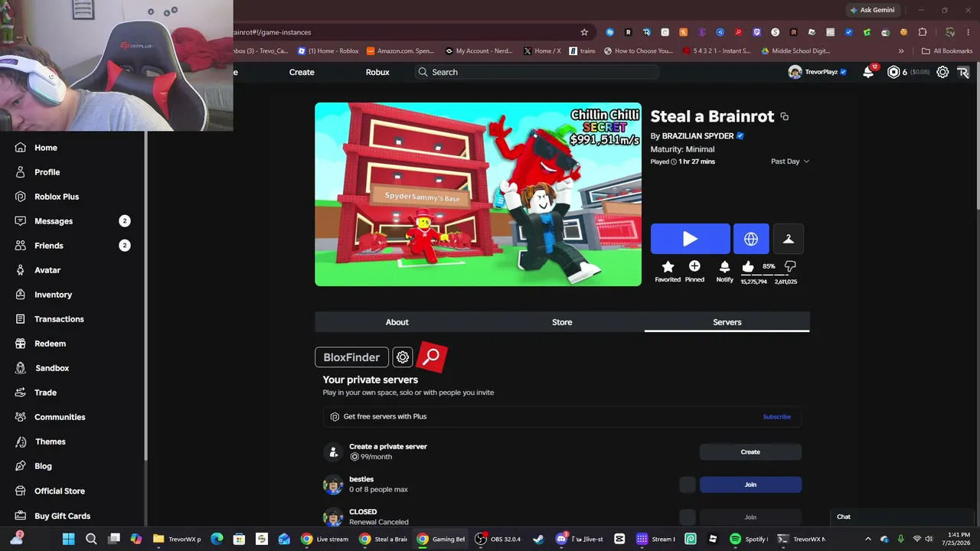Open the Roblox Plus sidebar item
The image size is (980, 551).
tap(56, 197)
